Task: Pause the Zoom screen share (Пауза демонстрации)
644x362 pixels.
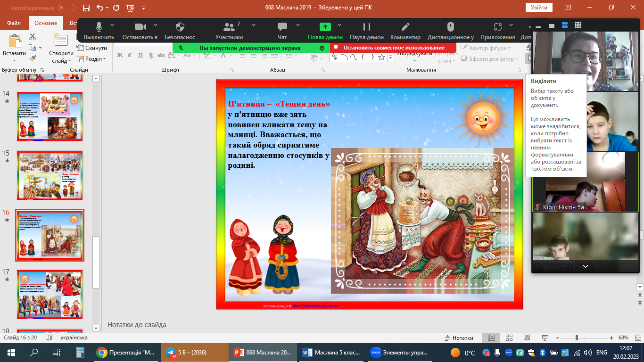Action: tap(367, 31)
